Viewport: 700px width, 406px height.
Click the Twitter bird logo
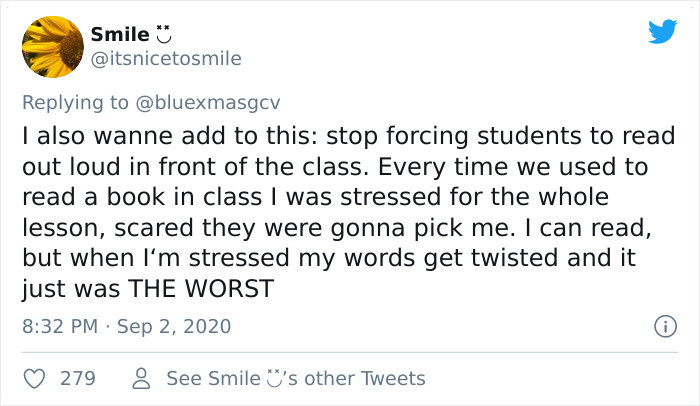(x=662, y=31)
